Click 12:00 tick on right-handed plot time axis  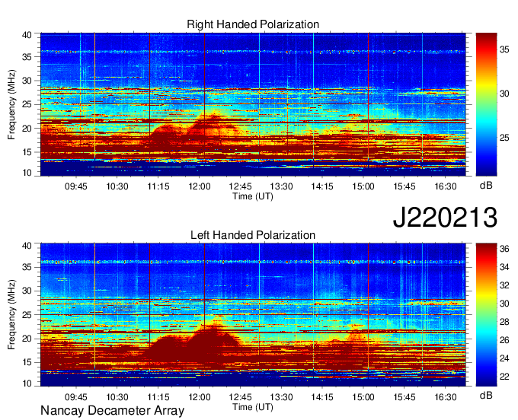coord(200,186)
